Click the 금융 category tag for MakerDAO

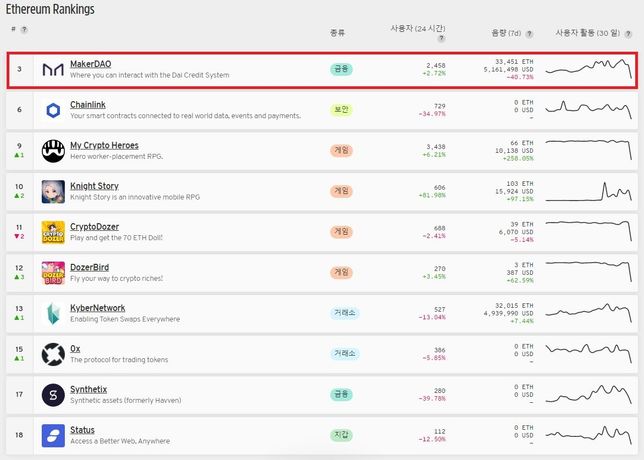pyautogui.click(x=341, y=69)
